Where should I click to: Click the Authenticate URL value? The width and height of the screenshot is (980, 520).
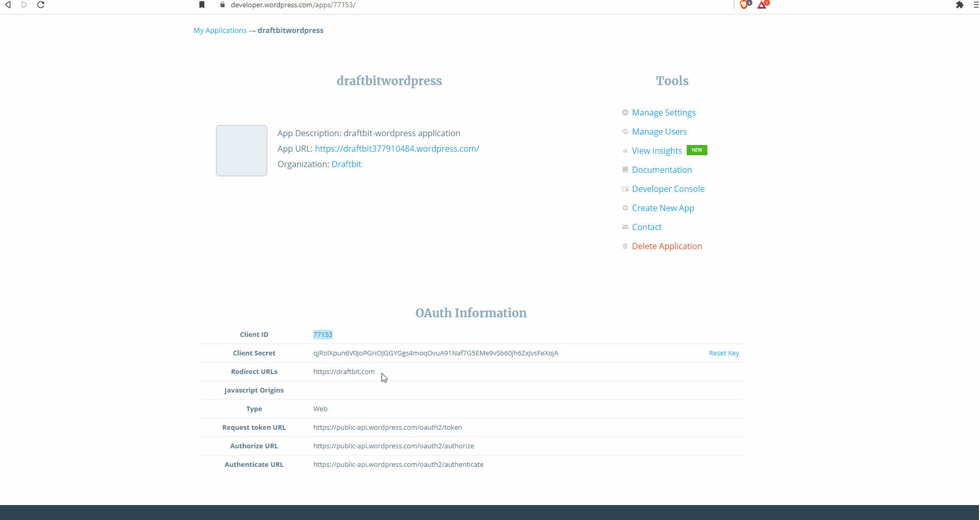(398, 465)
